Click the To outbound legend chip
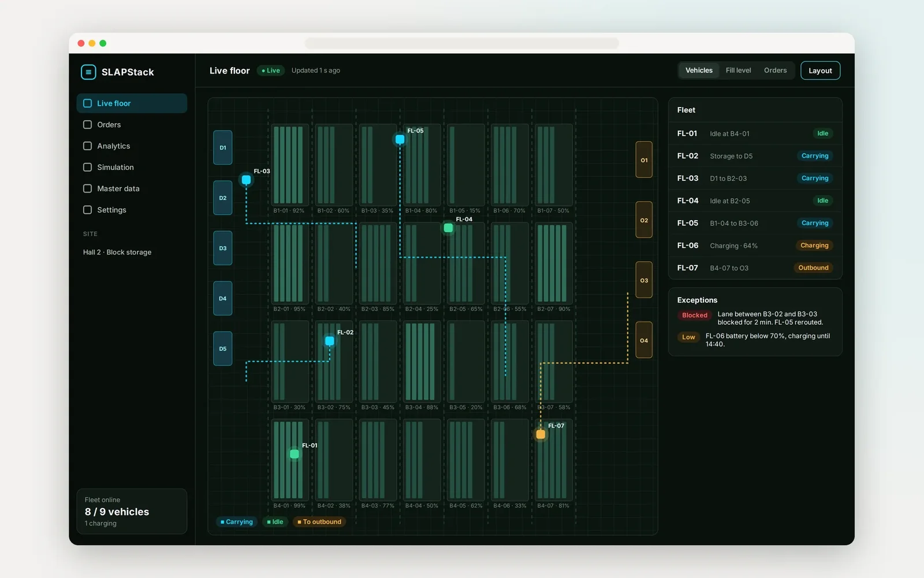 pos(319,522)
